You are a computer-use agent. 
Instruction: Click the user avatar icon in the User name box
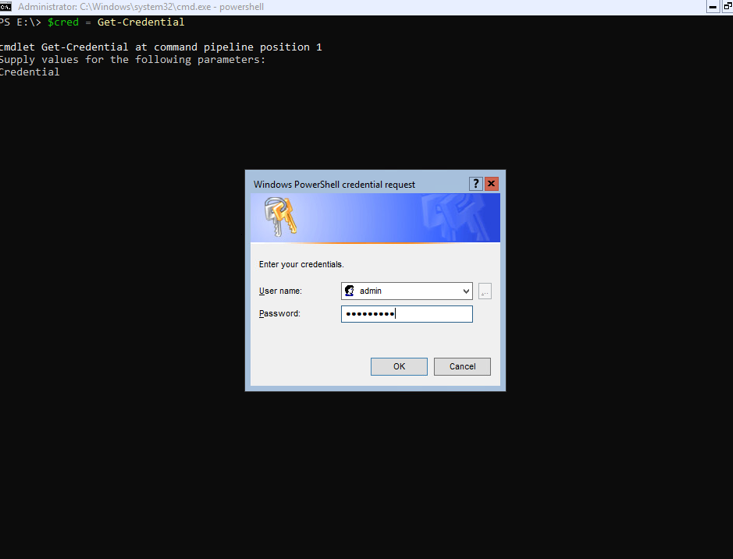pyautogui.click(x=349, y=291)
